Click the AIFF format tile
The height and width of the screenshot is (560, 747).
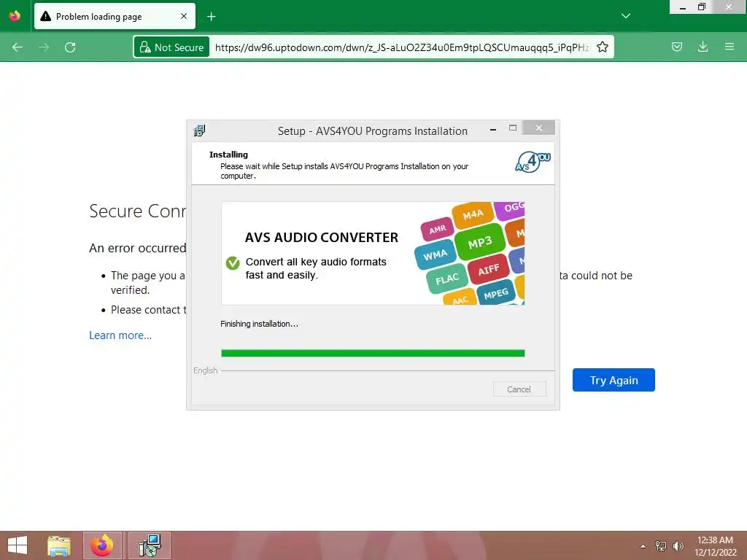[x=489, y=270]
